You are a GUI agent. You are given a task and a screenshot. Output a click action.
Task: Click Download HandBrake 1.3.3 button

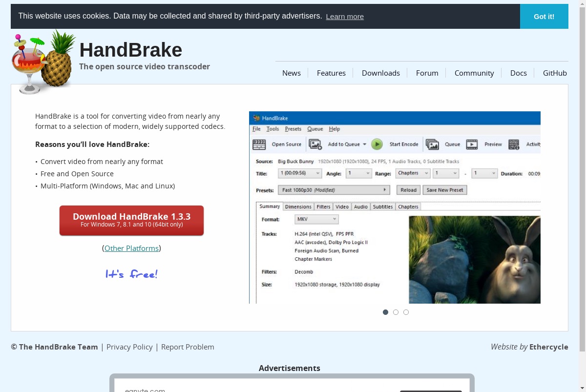click(131, 220)
